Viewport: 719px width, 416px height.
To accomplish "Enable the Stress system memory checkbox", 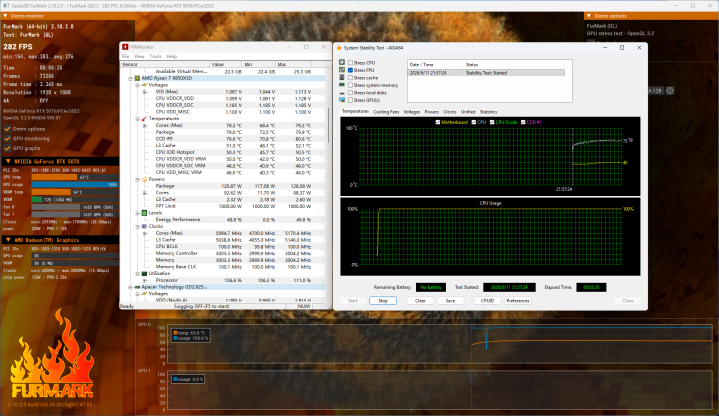I will tap(350, 85).
